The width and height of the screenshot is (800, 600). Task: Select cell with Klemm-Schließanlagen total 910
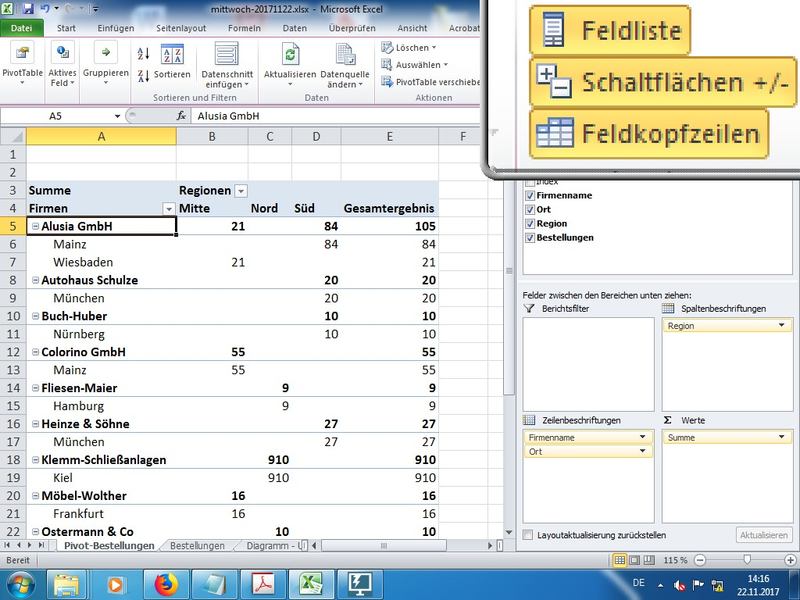[x=390, y=460]
